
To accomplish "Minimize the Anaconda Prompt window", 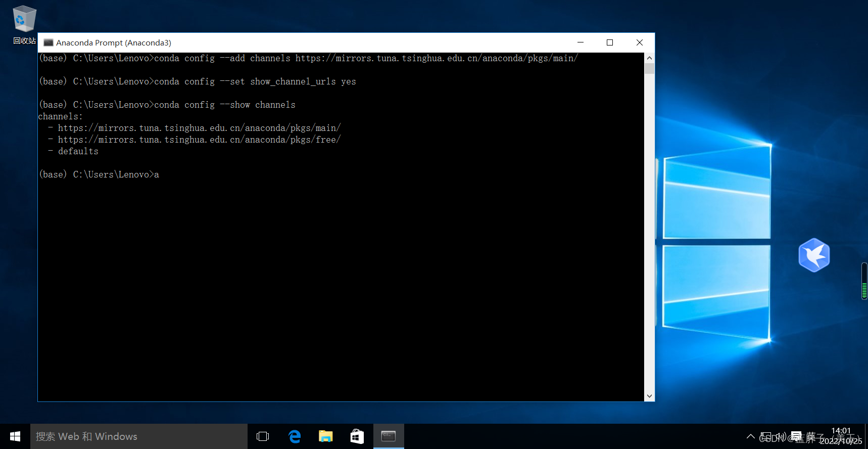I will (x=581, y=42).
